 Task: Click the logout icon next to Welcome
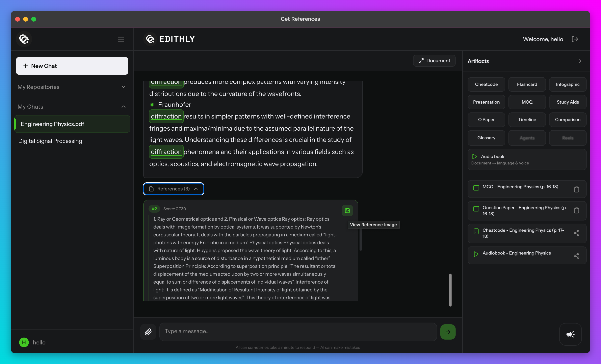[x=575, y=39]
